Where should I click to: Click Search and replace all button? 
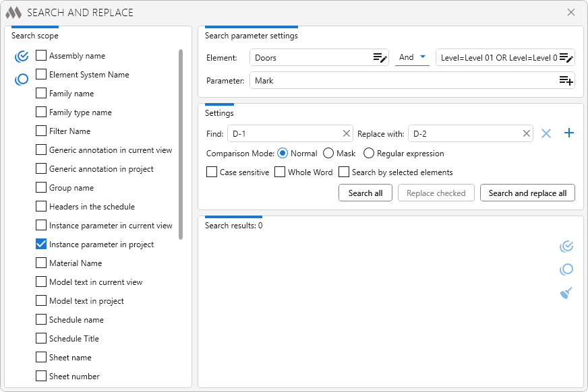point(527,193)
